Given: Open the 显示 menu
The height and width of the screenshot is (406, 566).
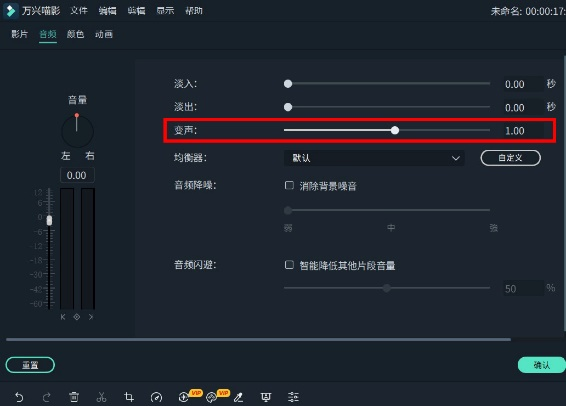Looking at the screenshot, I should pos(165,10).
